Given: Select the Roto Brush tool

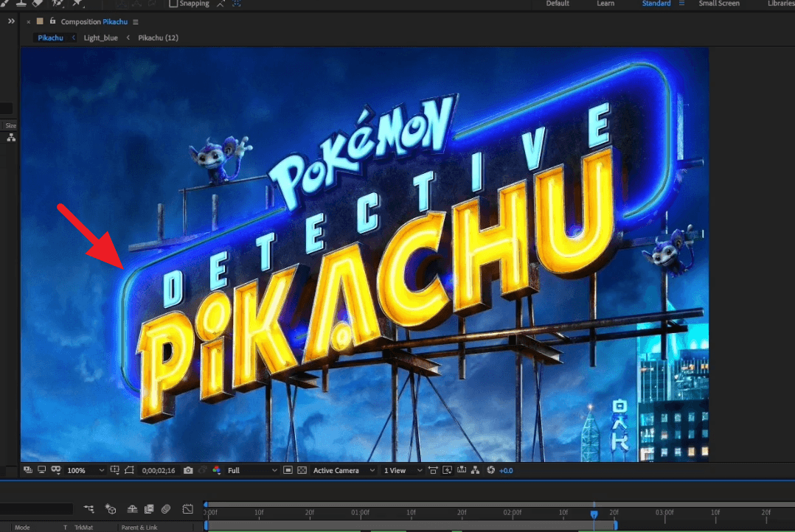Looking at the screenshot, I should click(58, 2).
